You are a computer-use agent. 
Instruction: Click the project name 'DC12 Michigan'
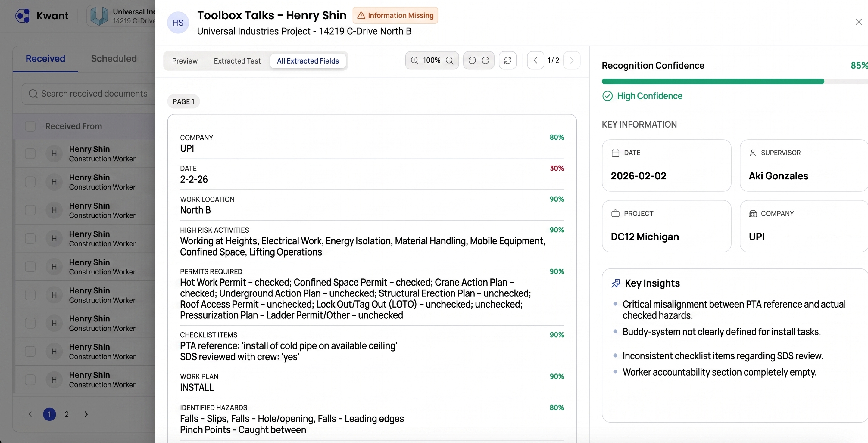(x=645, y=237)
